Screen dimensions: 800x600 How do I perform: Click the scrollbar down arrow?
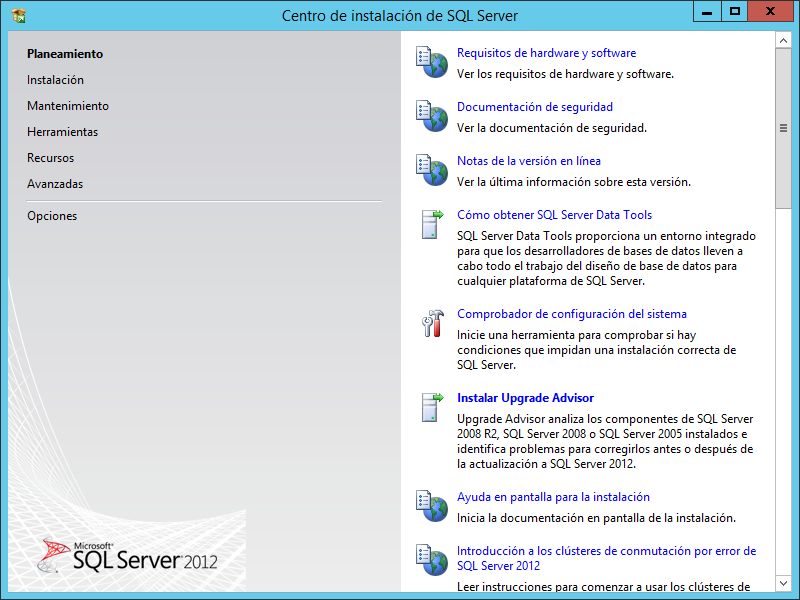pos(781,581)
